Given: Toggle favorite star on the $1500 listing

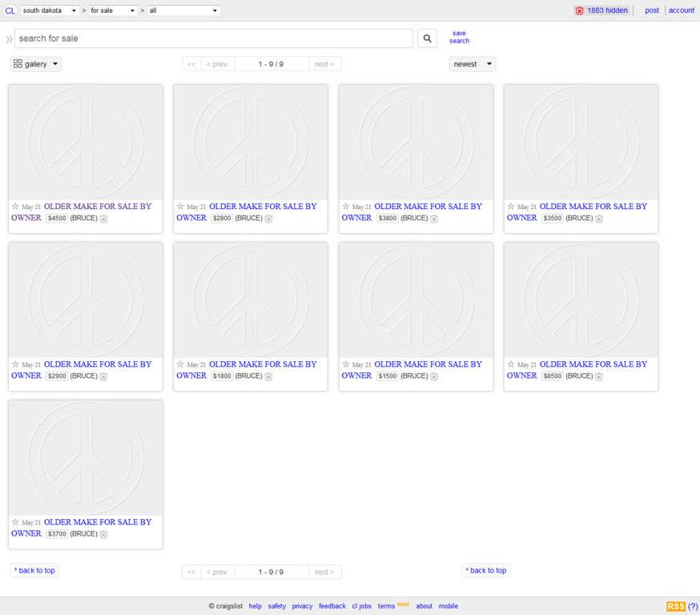Looking at the screenshot, I should pyautogui.click(x=345, y=364).
